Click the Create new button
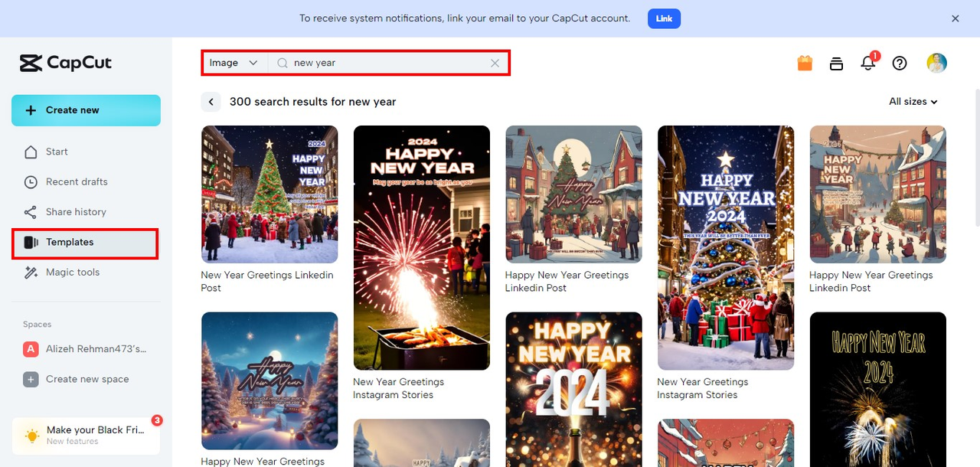 pos(86,110)
